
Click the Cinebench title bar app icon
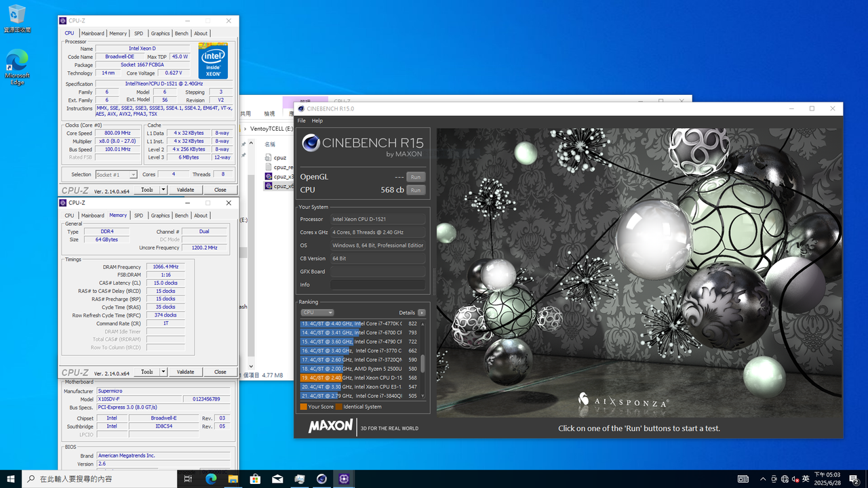point(301,108)
